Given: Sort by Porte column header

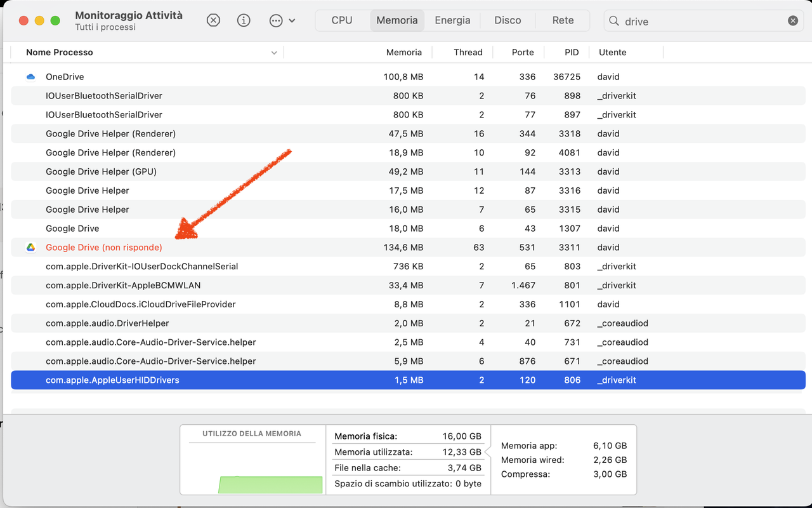Looking at the screenshot, I should pos(523,52).
